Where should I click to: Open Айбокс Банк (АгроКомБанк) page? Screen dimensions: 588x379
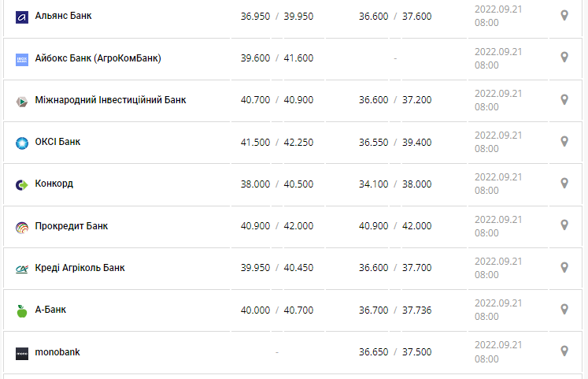[98, 58]
